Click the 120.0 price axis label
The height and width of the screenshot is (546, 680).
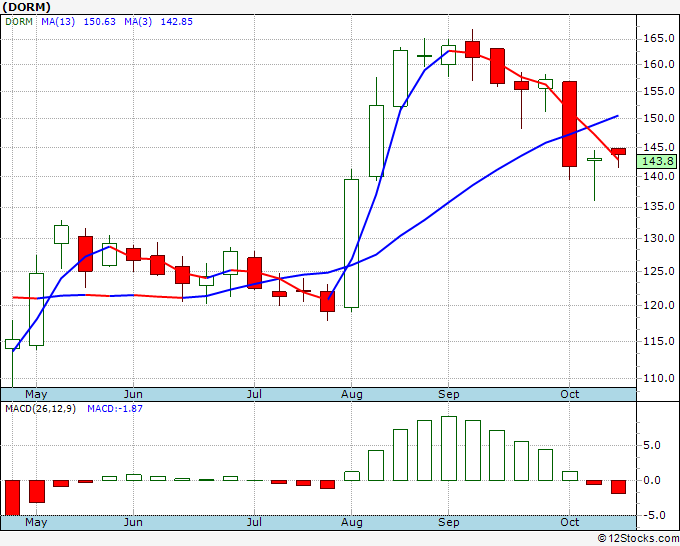click(x=658, y=305)
